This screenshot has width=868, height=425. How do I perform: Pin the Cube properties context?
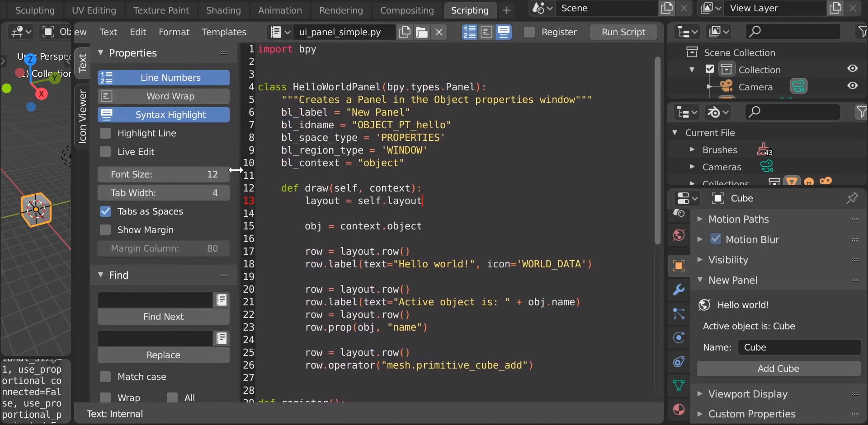[x=852, y=198]
